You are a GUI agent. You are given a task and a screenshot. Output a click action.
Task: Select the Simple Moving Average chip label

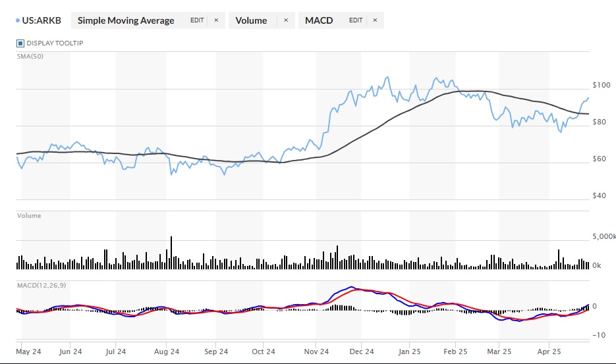click(126, 20)
